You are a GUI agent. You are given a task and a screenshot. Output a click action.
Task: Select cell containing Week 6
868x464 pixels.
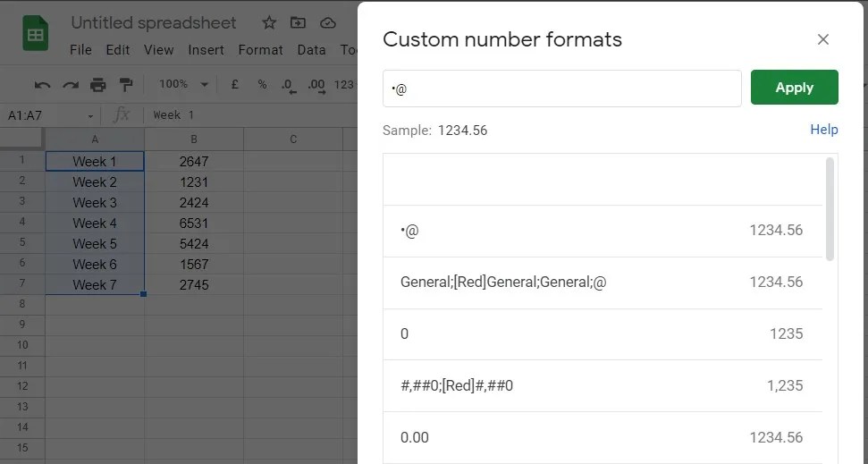pyautogui.click(x=95, y=264)
